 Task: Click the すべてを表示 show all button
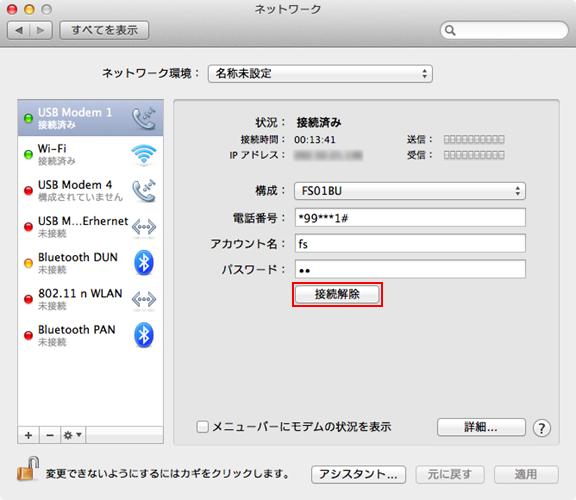pyautogui.click(x=104, y=30)
